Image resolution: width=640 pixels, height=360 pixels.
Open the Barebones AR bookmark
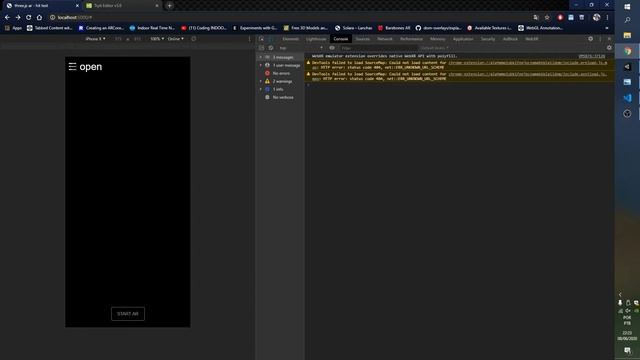click(394, 28)
